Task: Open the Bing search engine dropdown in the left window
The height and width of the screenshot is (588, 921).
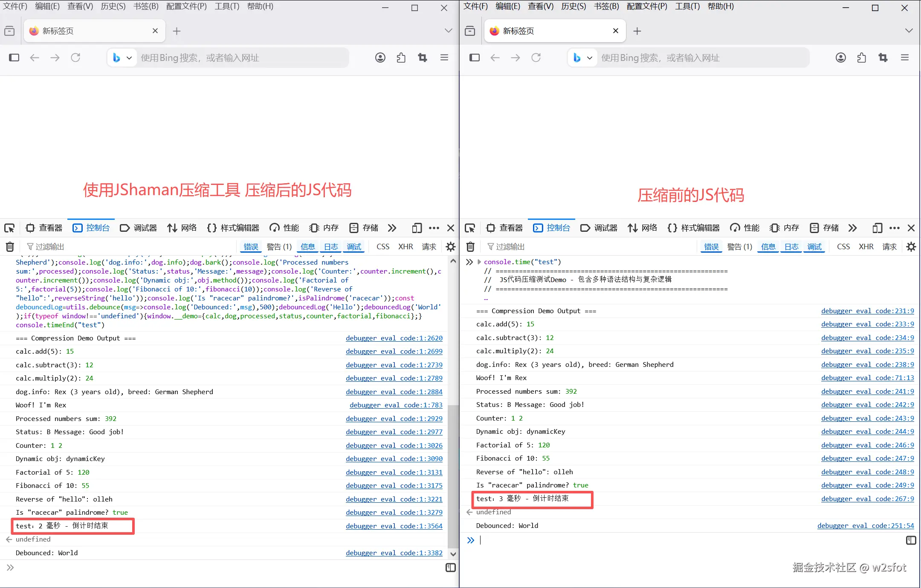Action: (122, 58)
